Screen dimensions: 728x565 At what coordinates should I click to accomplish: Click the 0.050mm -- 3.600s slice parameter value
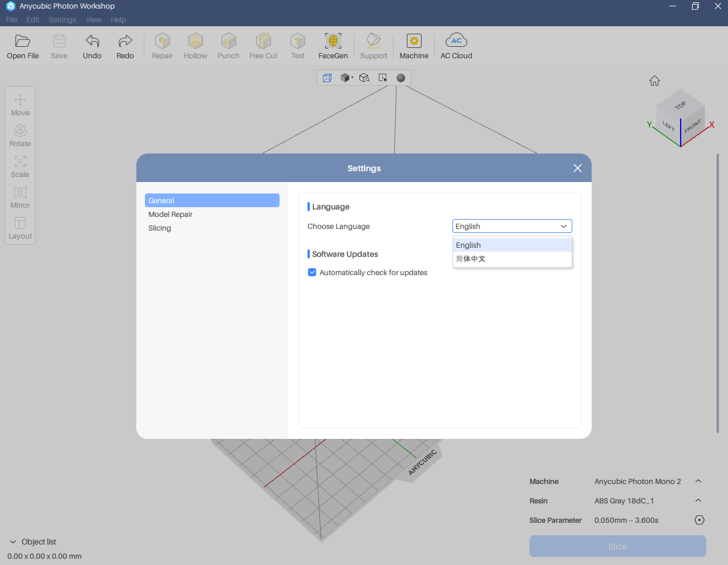pos(626,520)
